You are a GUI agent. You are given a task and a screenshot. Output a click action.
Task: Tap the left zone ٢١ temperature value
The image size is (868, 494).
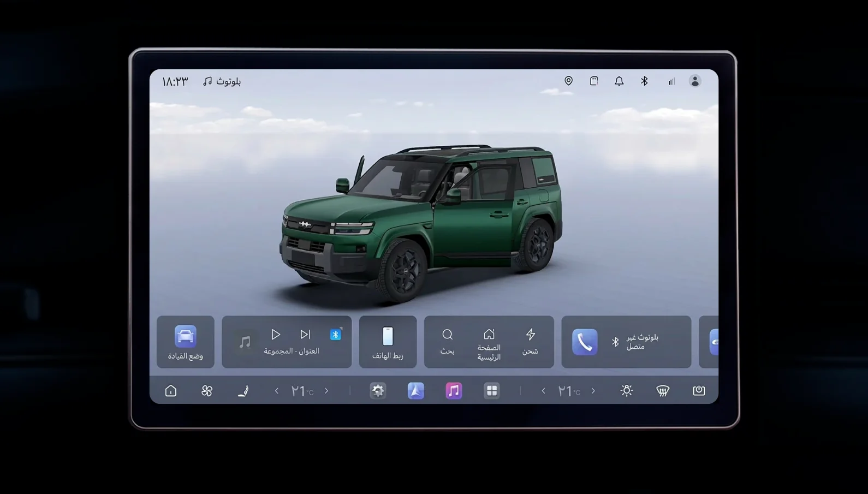coord(302,391)
